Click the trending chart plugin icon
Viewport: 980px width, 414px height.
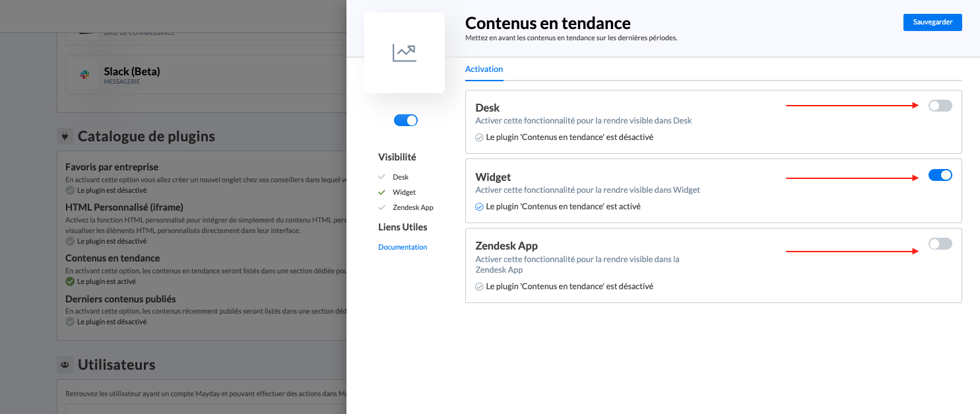coord(404,53)
